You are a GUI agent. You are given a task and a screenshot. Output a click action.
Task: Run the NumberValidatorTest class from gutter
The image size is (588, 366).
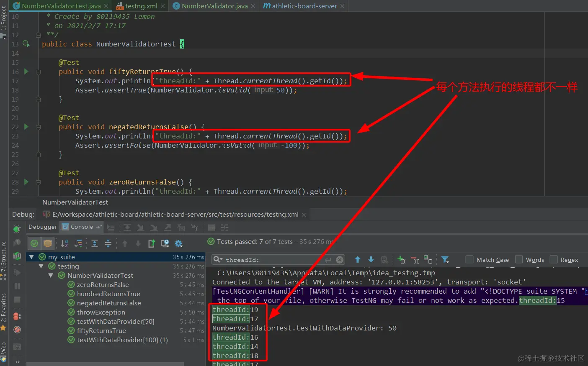(x=26, y=44)
